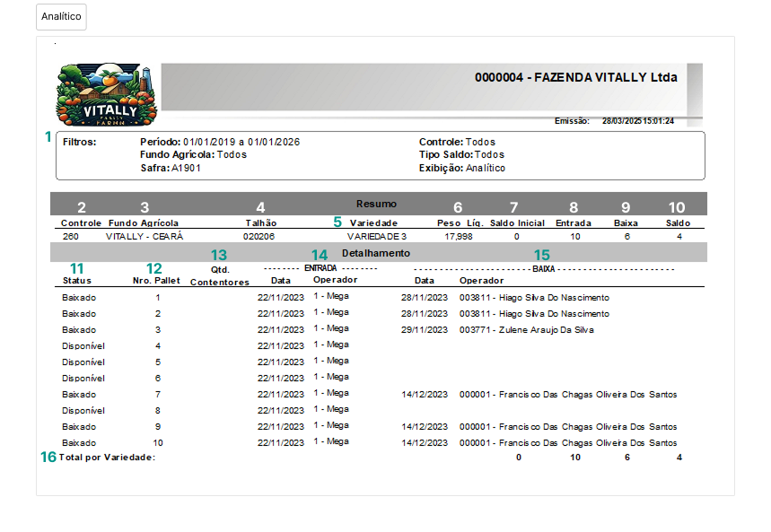The width and height of the screenshot is (771, 532).
Task: Click the 'Fundo Agrícola' column header
Action: pos(144,223)
